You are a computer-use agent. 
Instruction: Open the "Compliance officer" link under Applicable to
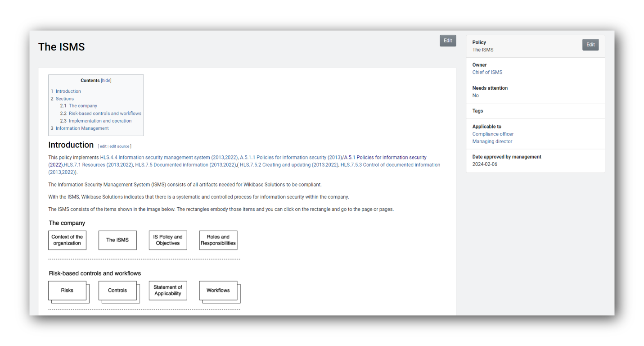(x=492, y=134)
